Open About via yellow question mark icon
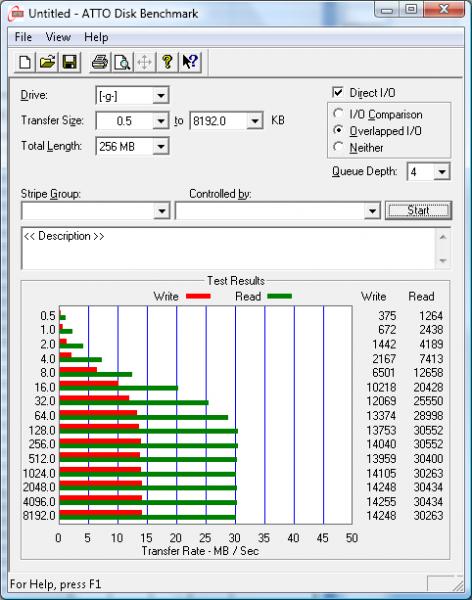This screenshot has height=600, width=472. 167,62
